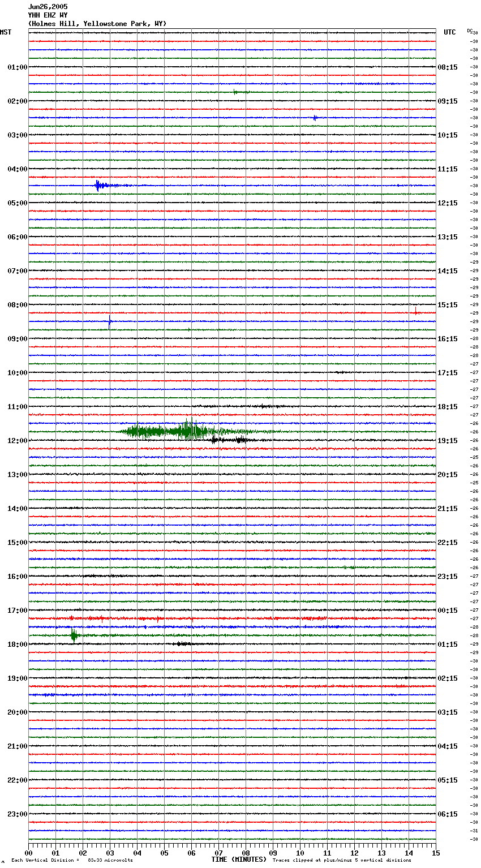Click the minute axis tick label 15

(436, 853)
